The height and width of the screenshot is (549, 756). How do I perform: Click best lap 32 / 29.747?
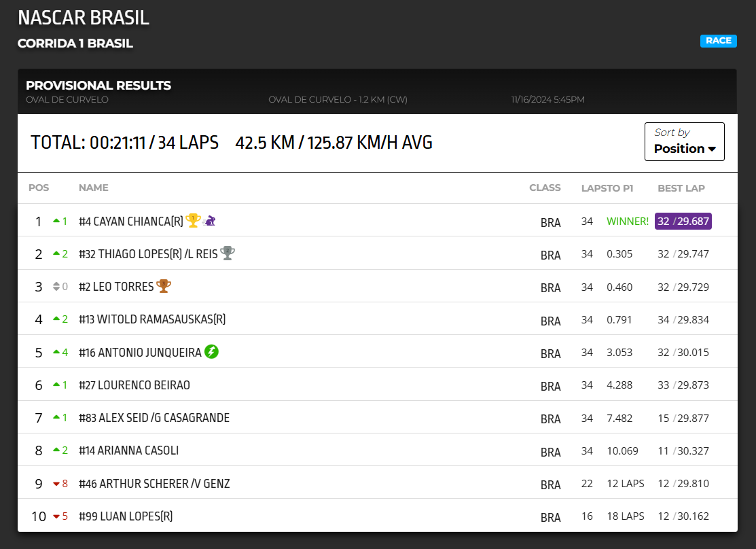pyautogui.click(x=683, y=253)
